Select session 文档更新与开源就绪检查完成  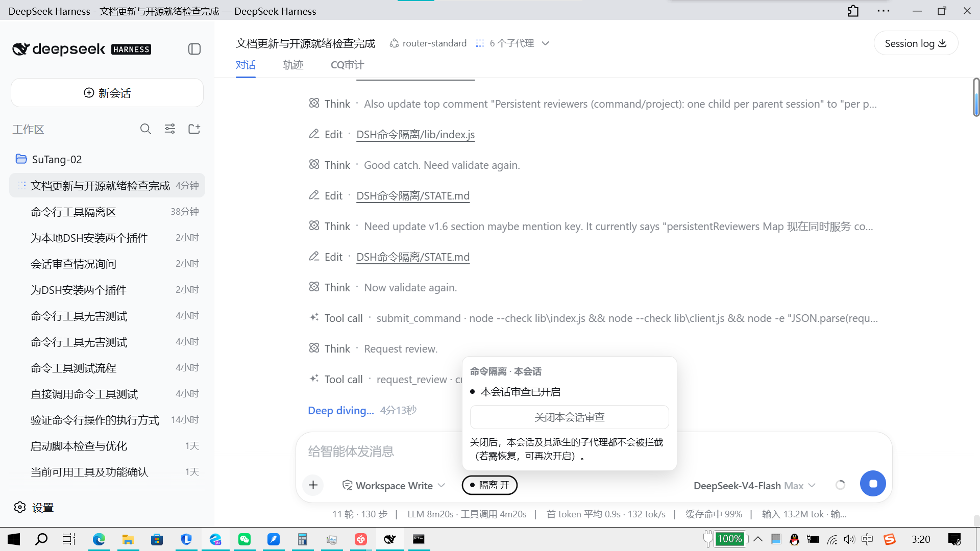pyautogui.click(x=107, y=185)
